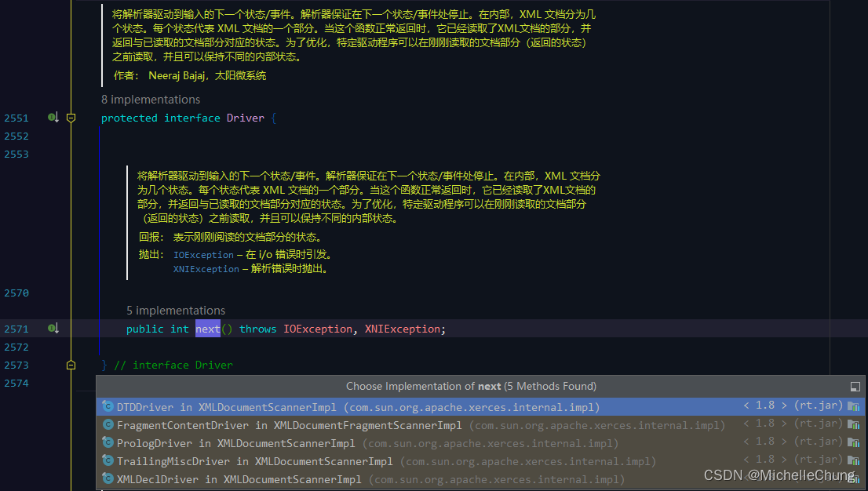Screen dimensions: 868x491
Task: Open the 5 implementations hint link
Action: coord(175,310)
